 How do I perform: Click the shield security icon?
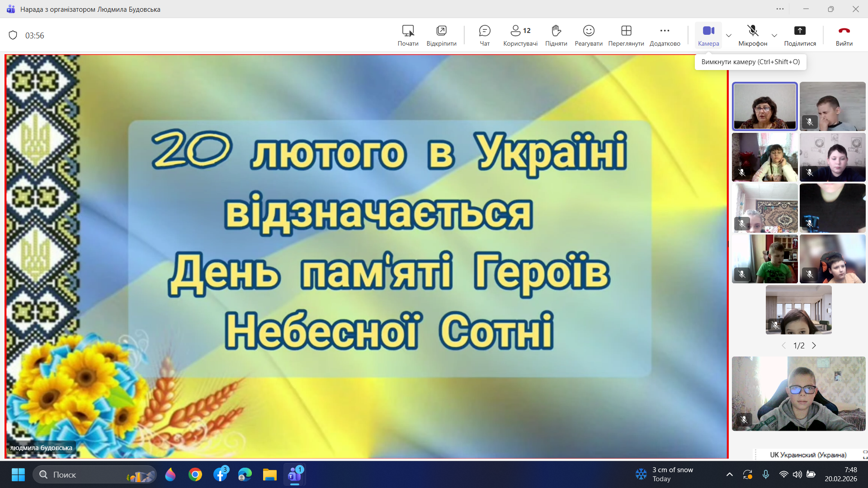(x=13, y=35)
